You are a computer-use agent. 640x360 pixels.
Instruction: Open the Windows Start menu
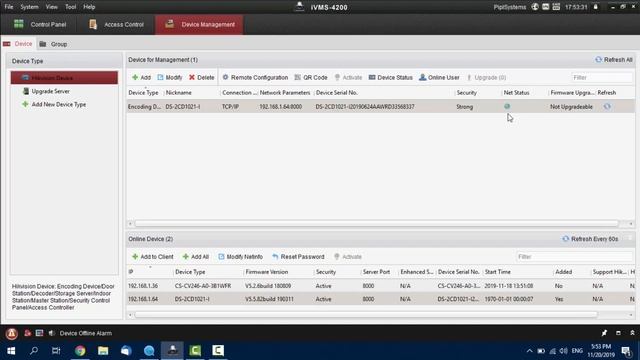click(x=11, y=351)
